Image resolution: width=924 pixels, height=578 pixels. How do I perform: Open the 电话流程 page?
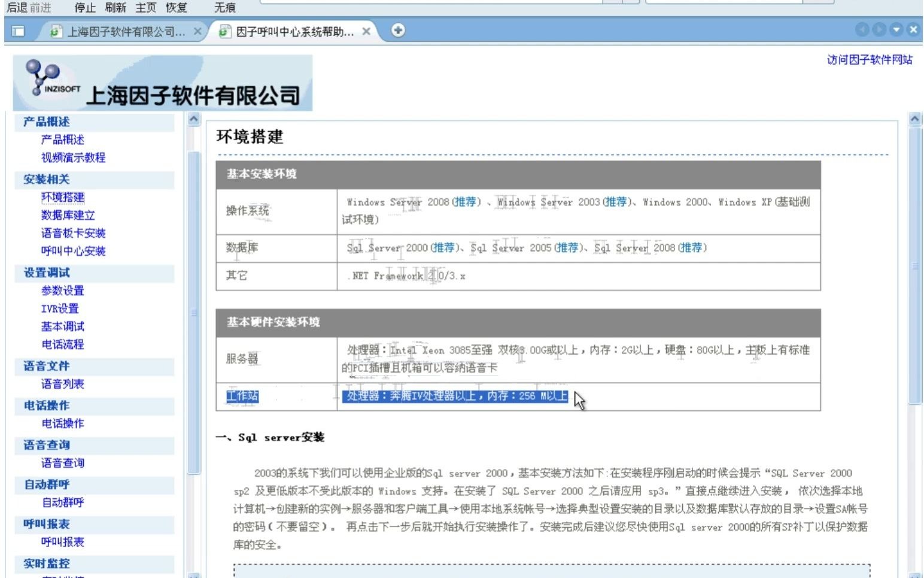point(62,344)
